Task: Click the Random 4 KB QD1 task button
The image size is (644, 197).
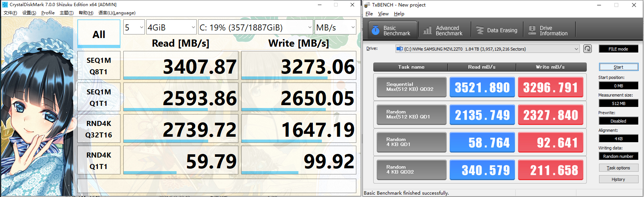Action: point(411,142)
